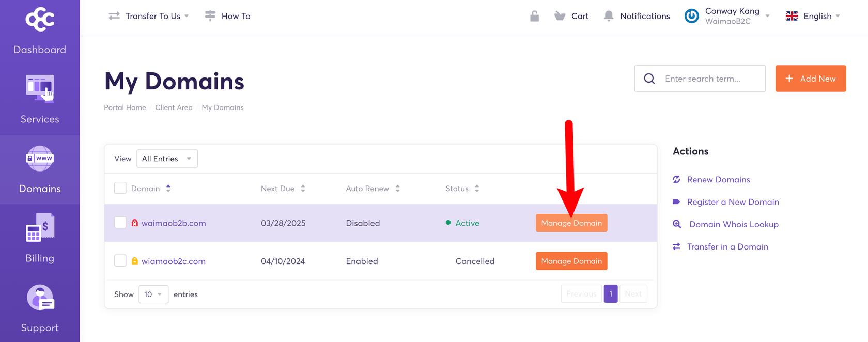
Task: Click the Billing calculator icon
Action: 40,228
